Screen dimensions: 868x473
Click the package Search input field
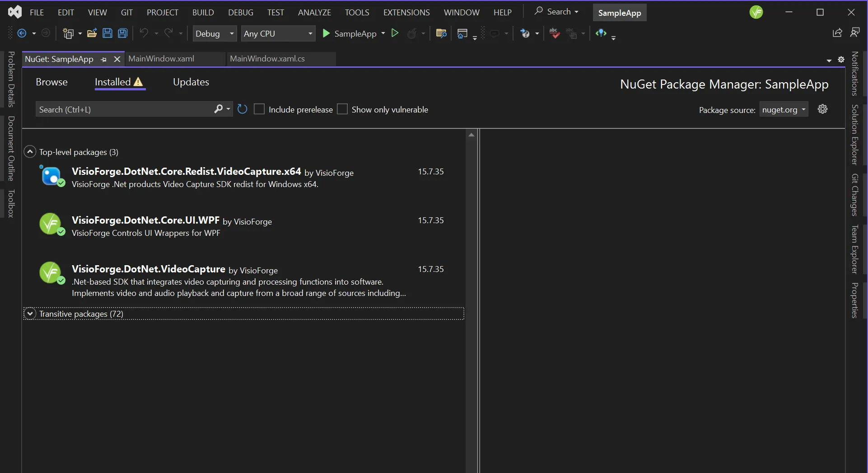tap(124, 109)
